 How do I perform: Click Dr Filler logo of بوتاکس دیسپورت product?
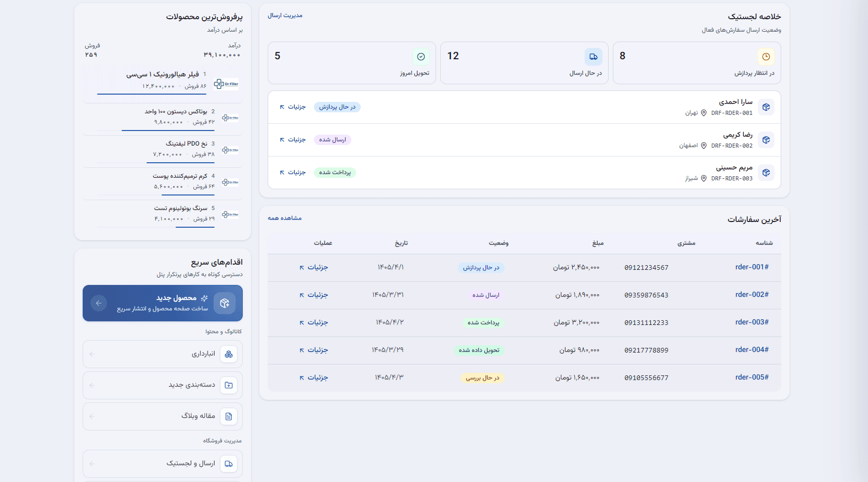pyautogui.click(x=230, y=118)
